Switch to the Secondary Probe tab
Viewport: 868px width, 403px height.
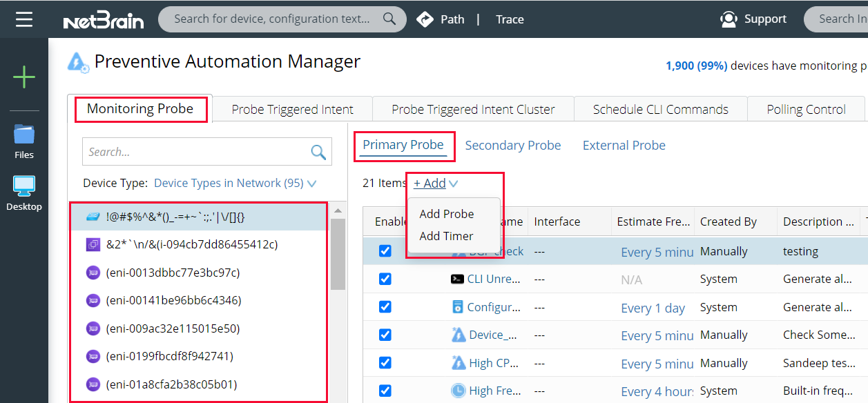513,145
